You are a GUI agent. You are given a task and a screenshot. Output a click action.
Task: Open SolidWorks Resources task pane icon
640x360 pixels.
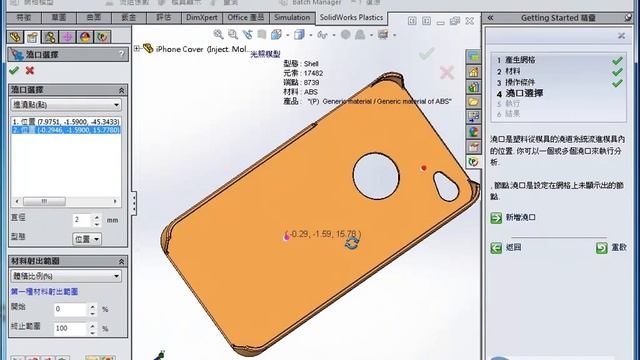pyautogui.click(x=473, y=57)
